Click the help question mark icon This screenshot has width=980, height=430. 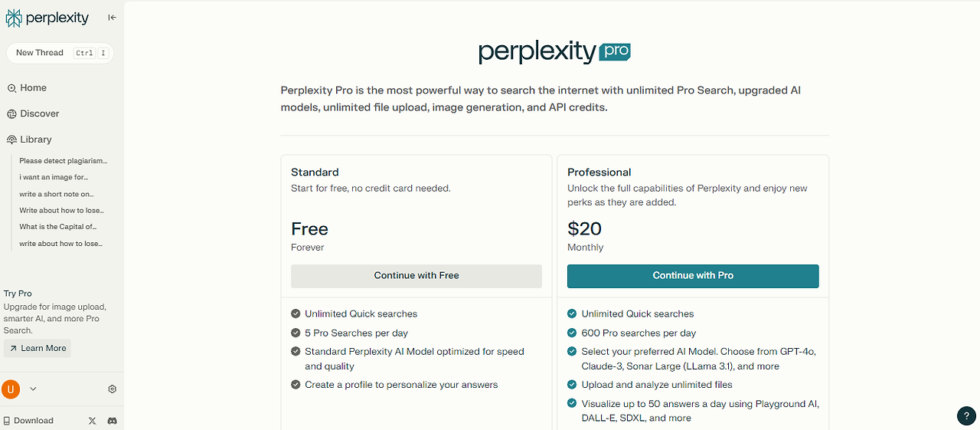coord(966,416)
